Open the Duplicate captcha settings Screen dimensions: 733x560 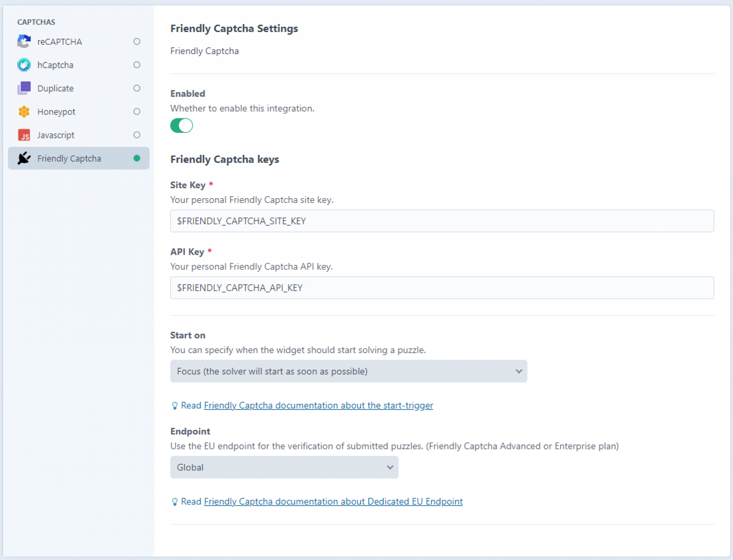click(x=79, y=88)
